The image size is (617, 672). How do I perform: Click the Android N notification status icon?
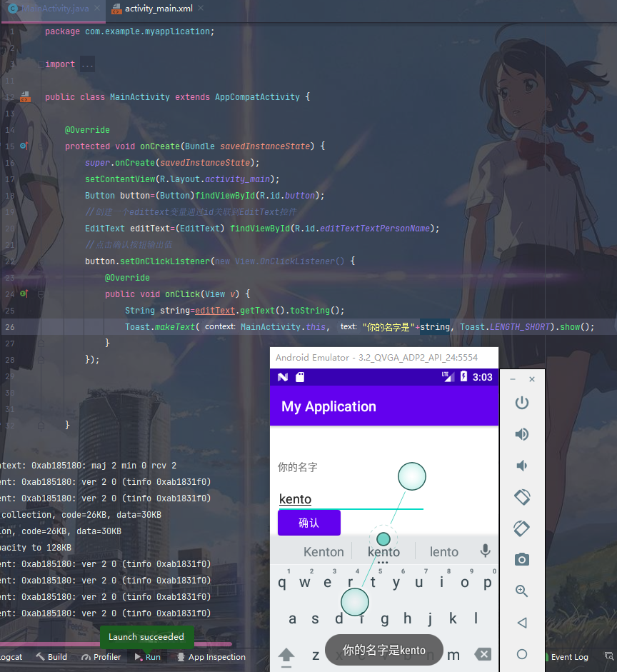[x=283, y=377]
